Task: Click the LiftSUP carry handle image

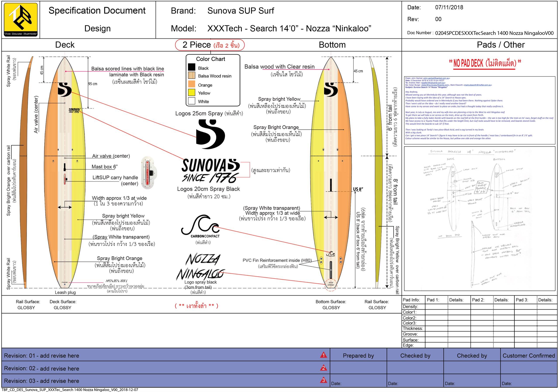Action: click(x=149, y=172)
